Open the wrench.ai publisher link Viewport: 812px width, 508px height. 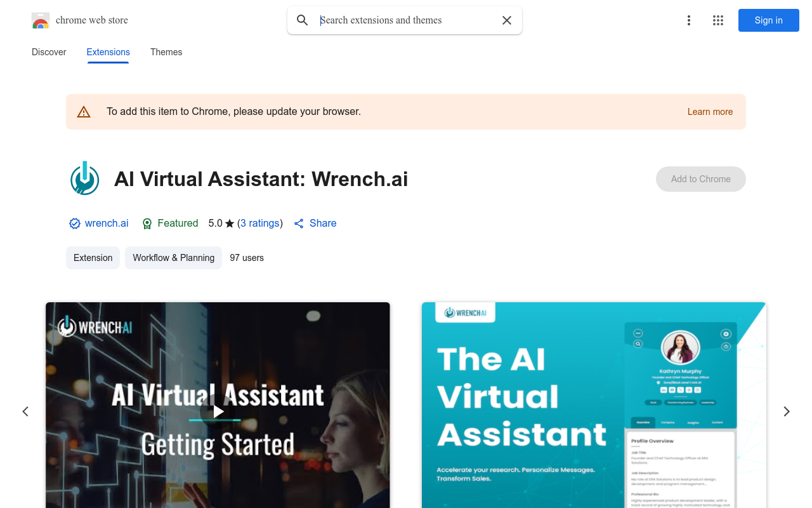(107, 224)
